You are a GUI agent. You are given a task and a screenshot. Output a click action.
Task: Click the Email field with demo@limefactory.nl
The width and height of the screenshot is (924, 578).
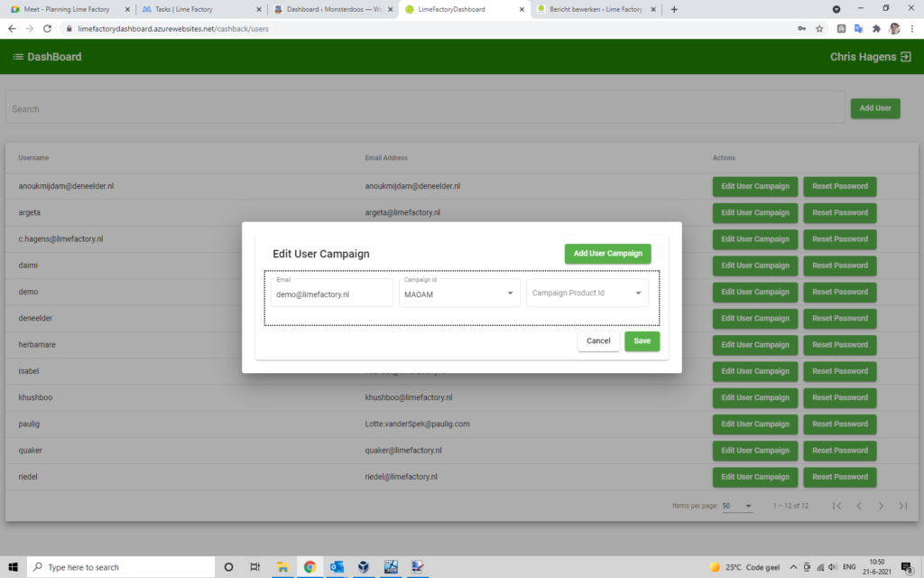point(331,294)
